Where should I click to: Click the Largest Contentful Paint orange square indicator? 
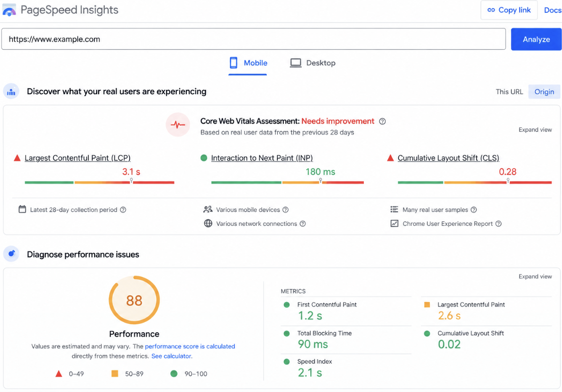click(x=427, y=304)
